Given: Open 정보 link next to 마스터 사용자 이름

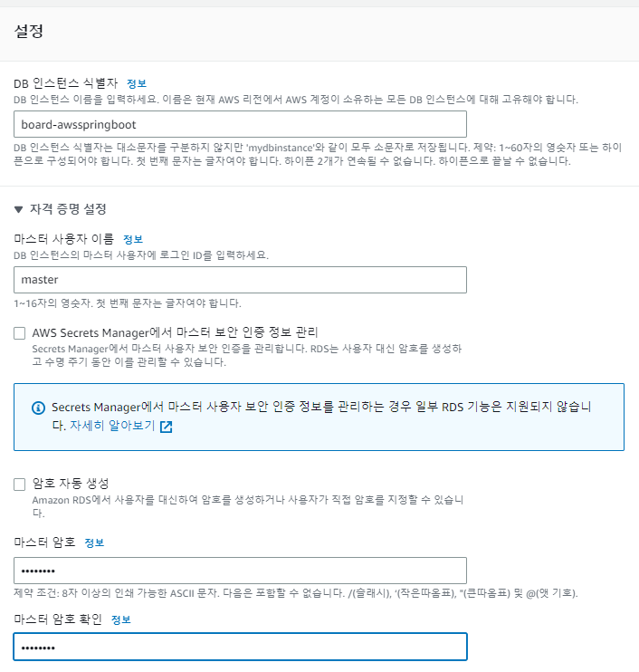Looking at the screenshot, I should [133, 239].
